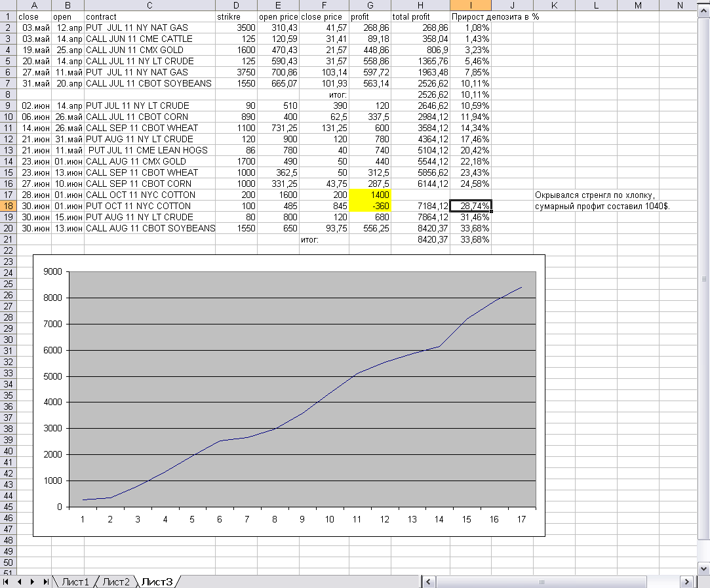710x588 pixels.
Task: Select cell 'PUT JUL 11 CME LEAN HOGS'
Action: pos(149,150)
